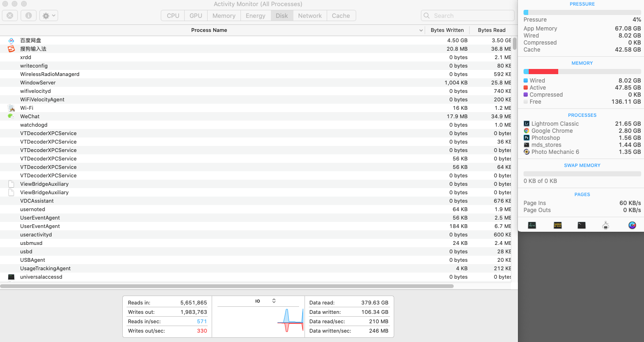Open the IO graph type popup
Image resolution: width=644 pixels, height=342 pixels.
(266, 301)
